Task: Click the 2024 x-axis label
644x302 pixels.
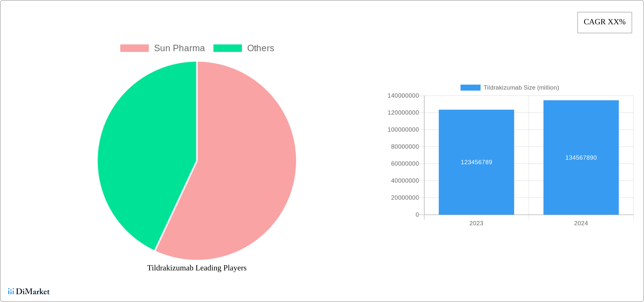Action: pos(581,223)
